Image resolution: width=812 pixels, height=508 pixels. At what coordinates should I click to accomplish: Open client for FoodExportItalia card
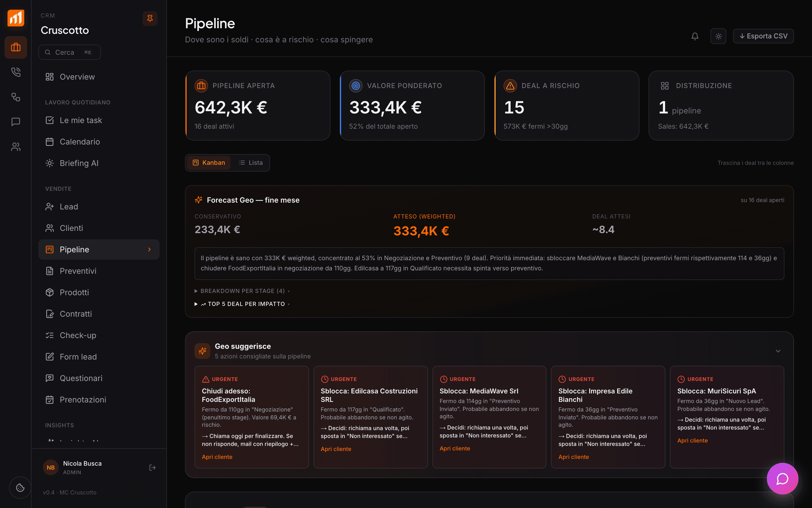click(x=217, y=457)
